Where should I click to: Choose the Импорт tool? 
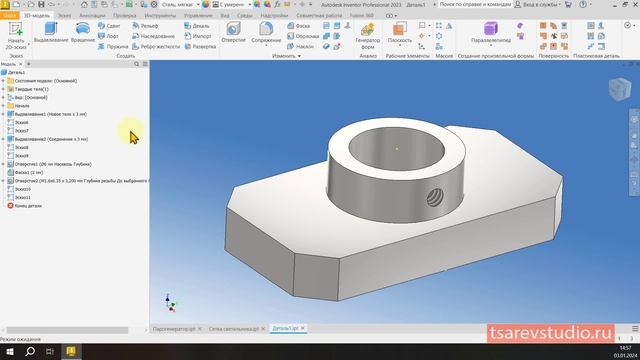point(198,36)
